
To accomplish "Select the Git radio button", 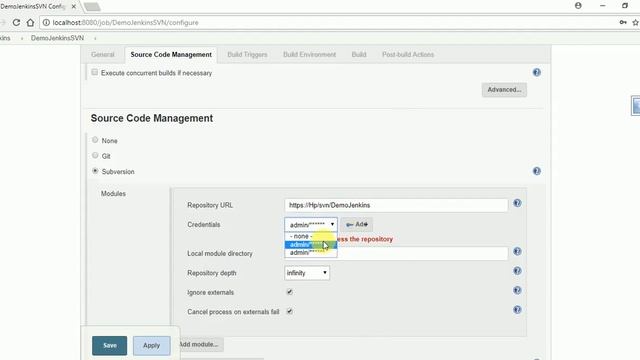I will pos(95,156).
